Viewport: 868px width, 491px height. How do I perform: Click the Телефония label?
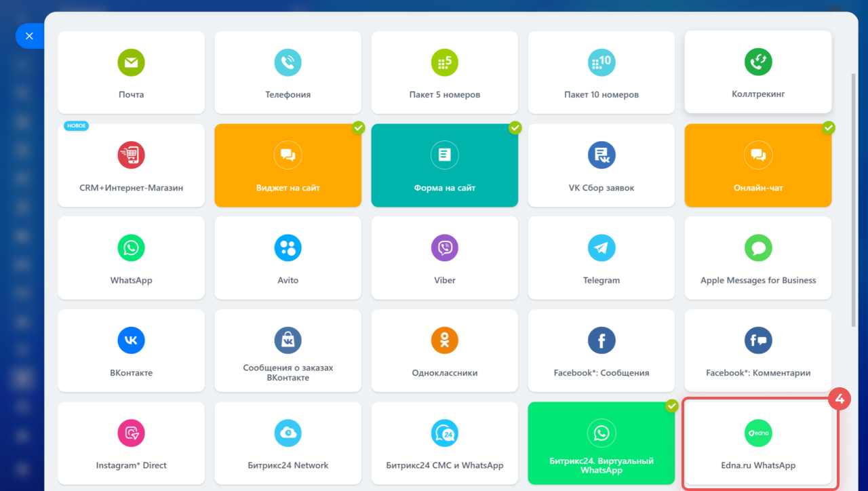point(288,95)
